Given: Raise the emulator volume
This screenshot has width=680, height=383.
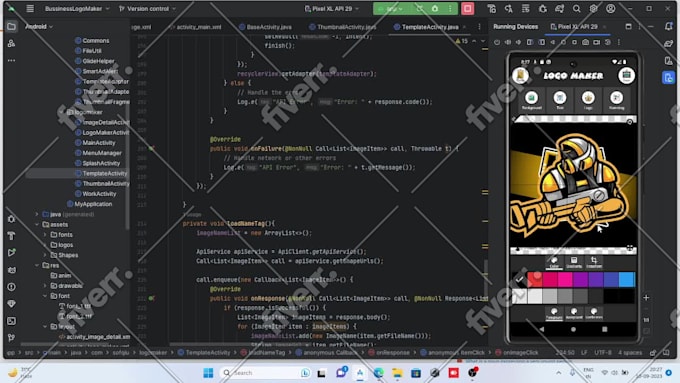Looking at the screenshot, I should pyautogui.click(x=508, y=43).
